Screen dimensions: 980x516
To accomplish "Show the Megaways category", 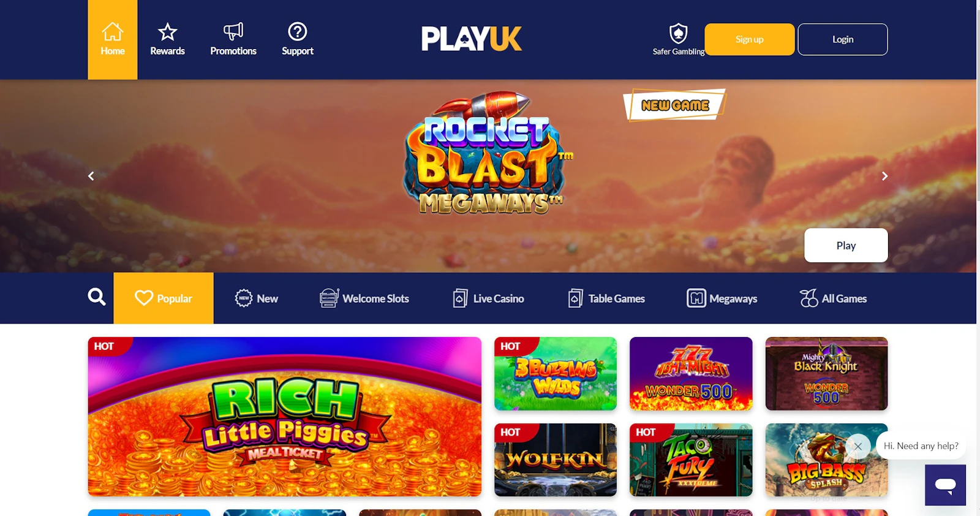I will (x=722, y=298).
